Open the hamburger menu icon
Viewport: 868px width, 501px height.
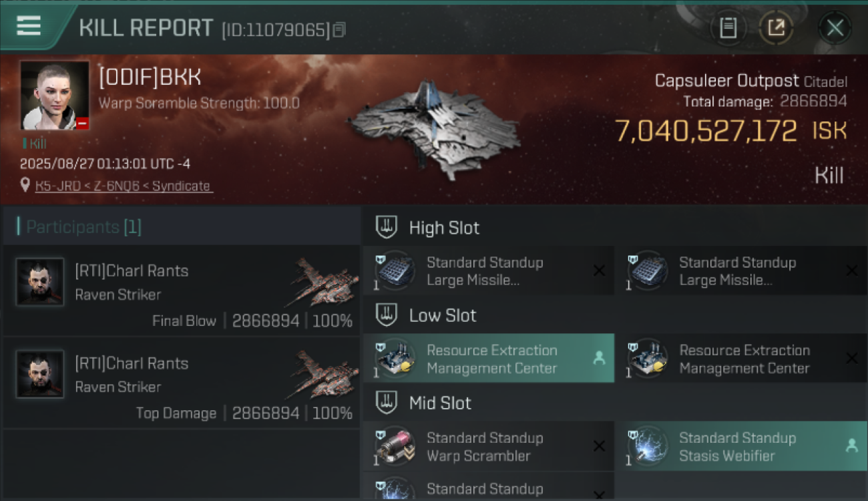click(29, 26)
